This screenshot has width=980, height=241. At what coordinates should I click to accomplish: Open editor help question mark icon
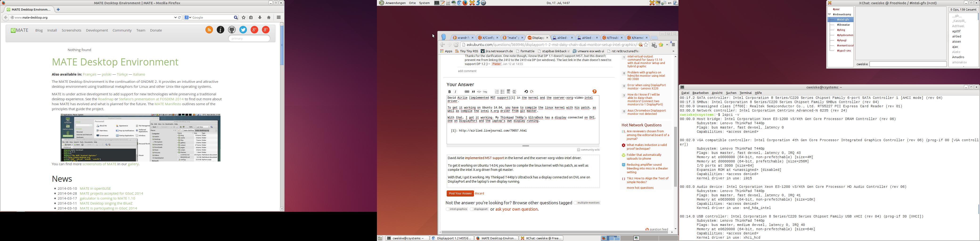(x=594, y=92)
